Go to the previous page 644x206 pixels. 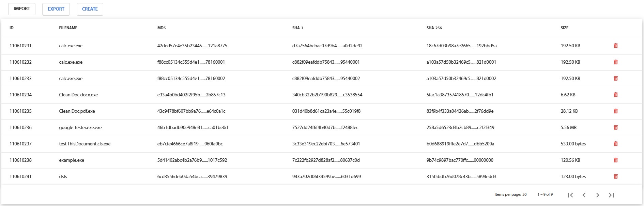[x=584, y=195]
